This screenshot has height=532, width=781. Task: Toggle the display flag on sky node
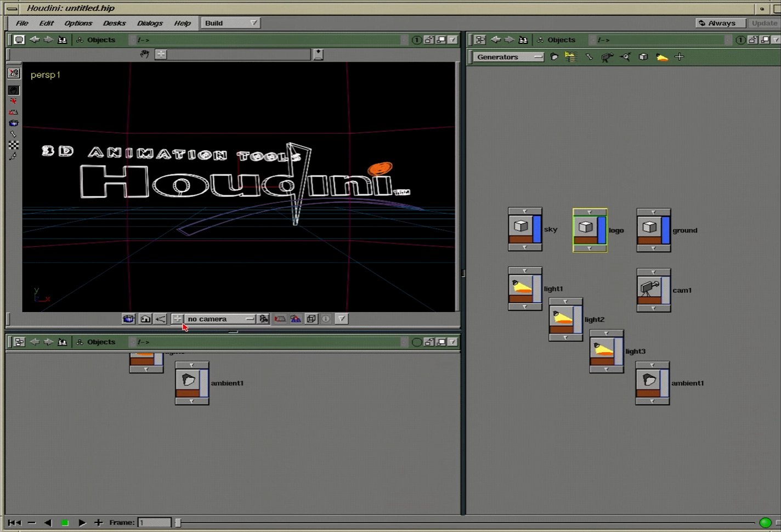pyautogui.click(x=537, y=229)
